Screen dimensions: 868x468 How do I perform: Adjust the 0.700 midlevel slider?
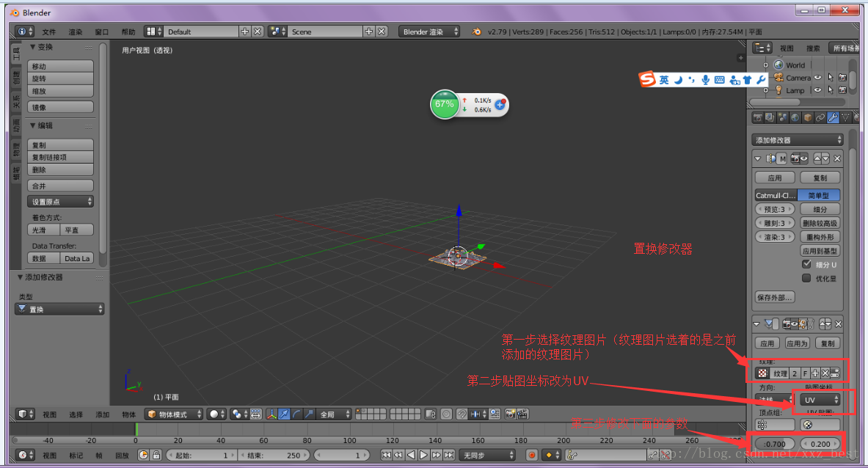(x=774, y=444)
